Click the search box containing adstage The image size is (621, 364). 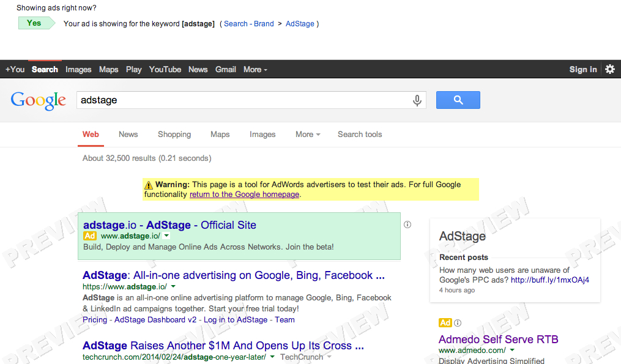click(x=251, y=100)
